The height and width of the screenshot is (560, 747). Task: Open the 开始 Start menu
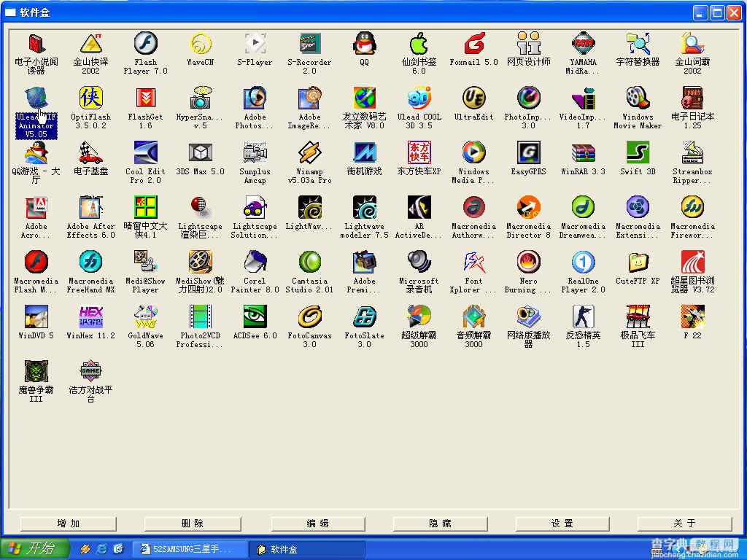pyautogui.click(x=34, y=549)
